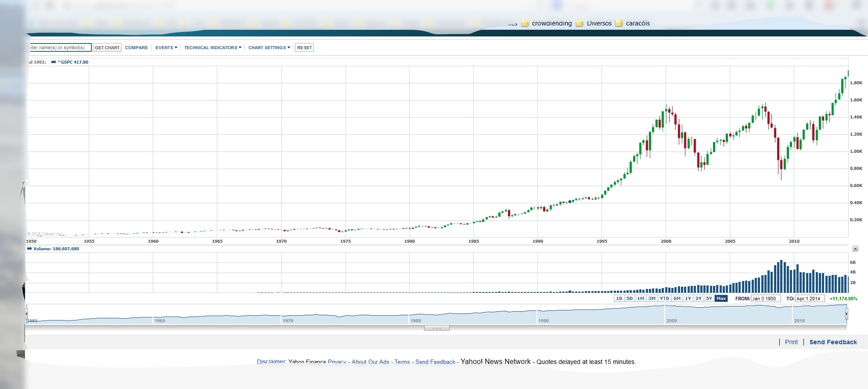Click the Compare option
868x389 pixels.
(x=137, y=48)
